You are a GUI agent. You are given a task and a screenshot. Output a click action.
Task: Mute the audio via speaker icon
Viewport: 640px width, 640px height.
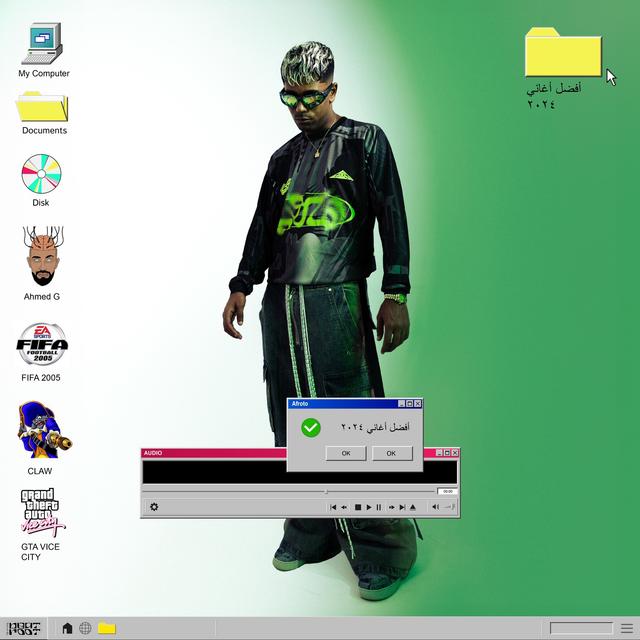pos(435,507)
